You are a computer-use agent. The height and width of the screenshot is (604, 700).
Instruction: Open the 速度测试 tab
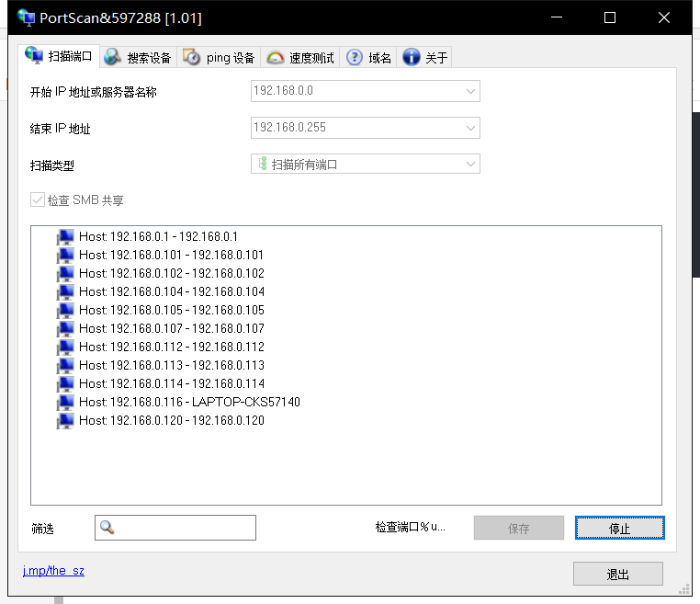click(x=300, y=58)
